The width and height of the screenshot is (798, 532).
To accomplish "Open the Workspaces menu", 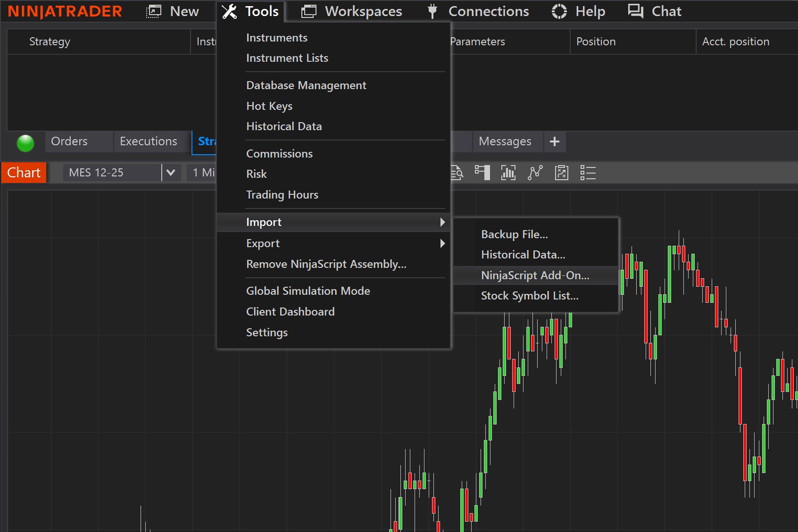I will (352, 11).
